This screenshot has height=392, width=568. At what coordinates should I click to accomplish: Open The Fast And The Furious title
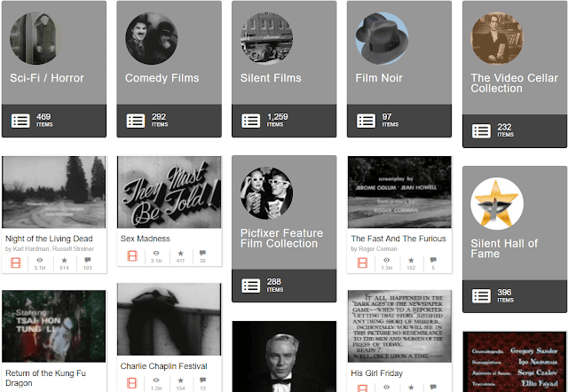398,239
